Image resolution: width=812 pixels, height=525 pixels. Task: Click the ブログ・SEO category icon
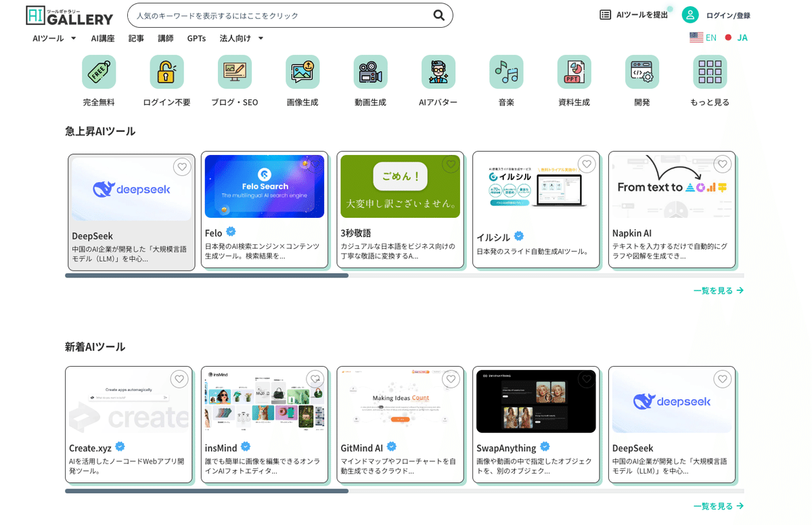235,72
